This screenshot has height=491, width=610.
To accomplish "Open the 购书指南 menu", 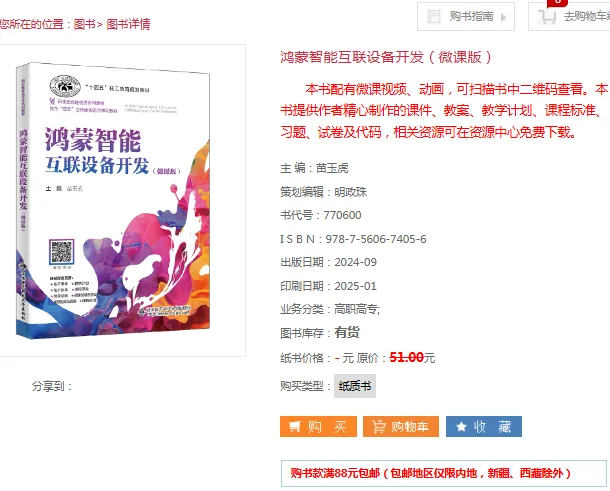I will click(x=466, y=16).
